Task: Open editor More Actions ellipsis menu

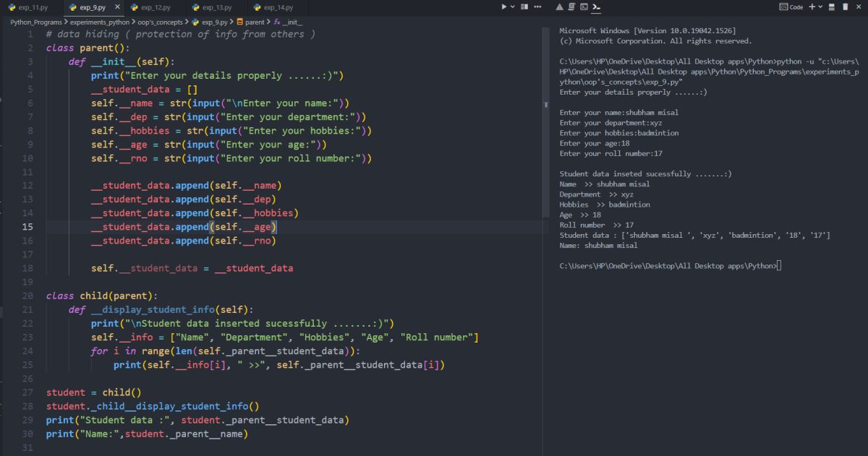Action: (537, 7)
